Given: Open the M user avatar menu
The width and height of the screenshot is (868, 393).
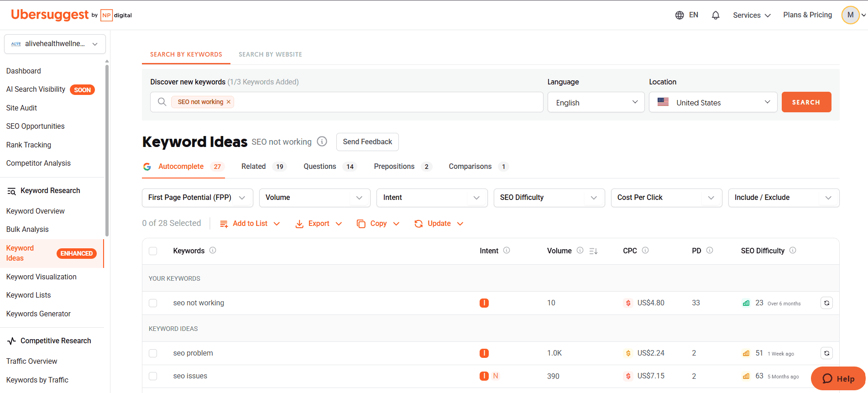Looking at the screenshot, I should tap(851, 15).
